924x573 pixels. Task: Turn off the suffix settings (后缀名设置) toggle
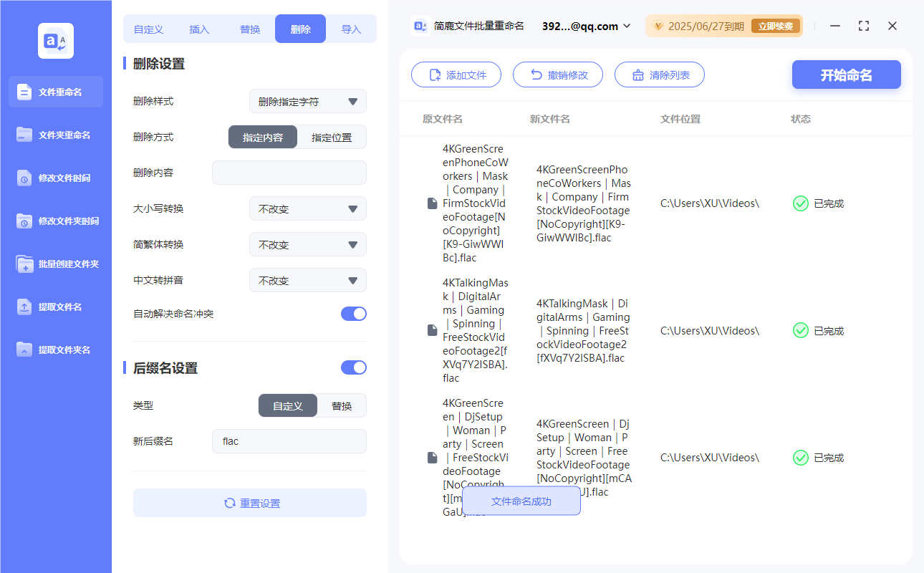click(353, 367)
